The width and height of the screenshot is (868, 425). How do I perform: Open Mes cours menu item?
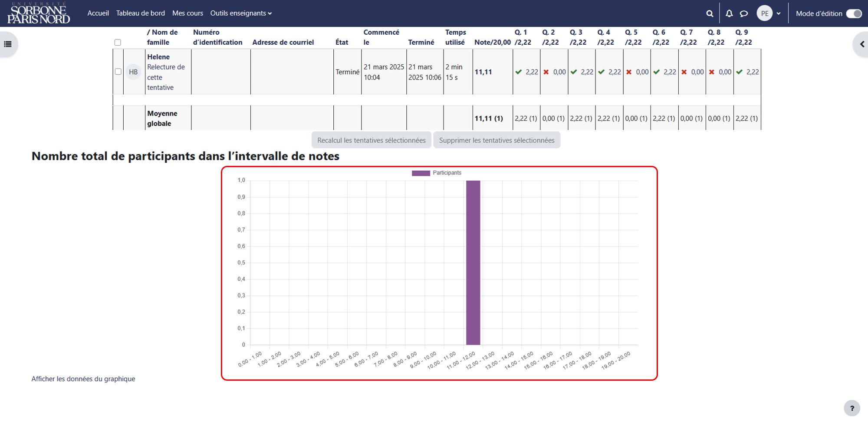click(x=187, y=13)
